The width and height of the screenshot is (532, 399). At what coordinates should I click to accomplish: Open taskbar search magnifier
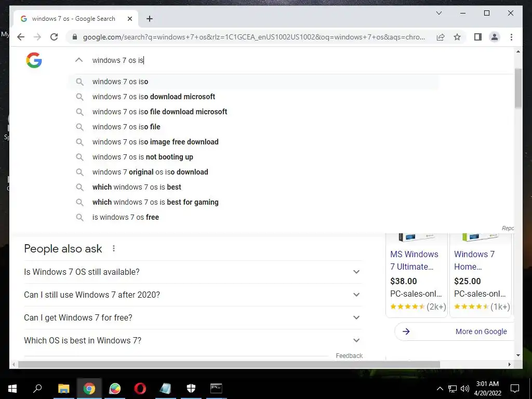[37, 389]
